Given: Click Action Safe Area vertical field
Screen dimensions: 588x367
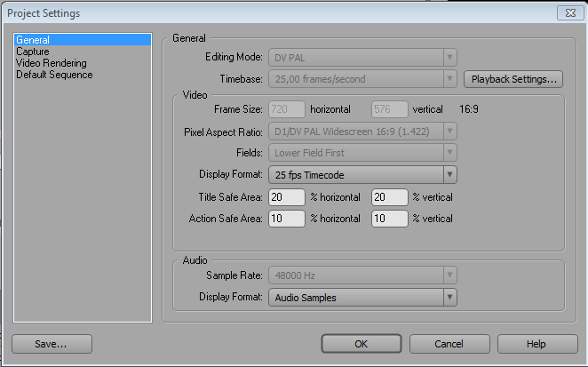Looking at the screenshot, I should tap(390, 219).
